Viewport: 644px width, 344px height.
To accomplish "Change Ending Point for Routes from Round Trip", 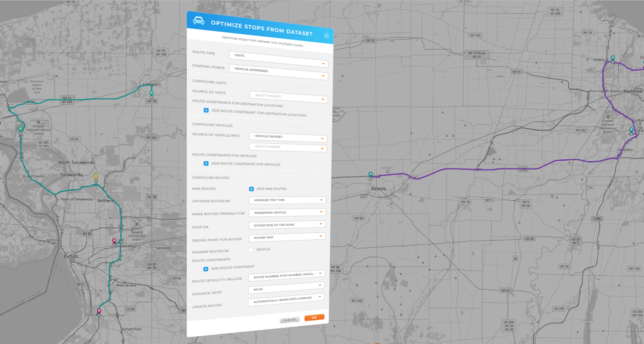I will point(287,237).
